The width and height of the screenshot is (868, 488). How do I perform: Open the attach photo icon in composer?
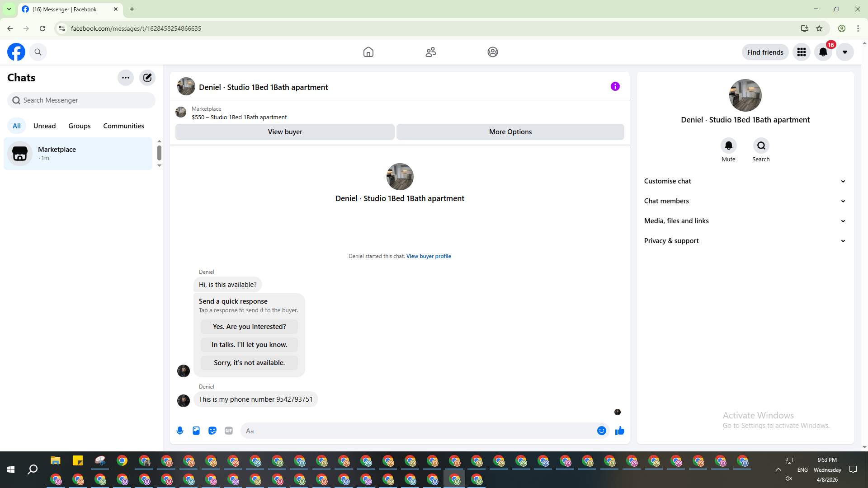pos(196,431)
